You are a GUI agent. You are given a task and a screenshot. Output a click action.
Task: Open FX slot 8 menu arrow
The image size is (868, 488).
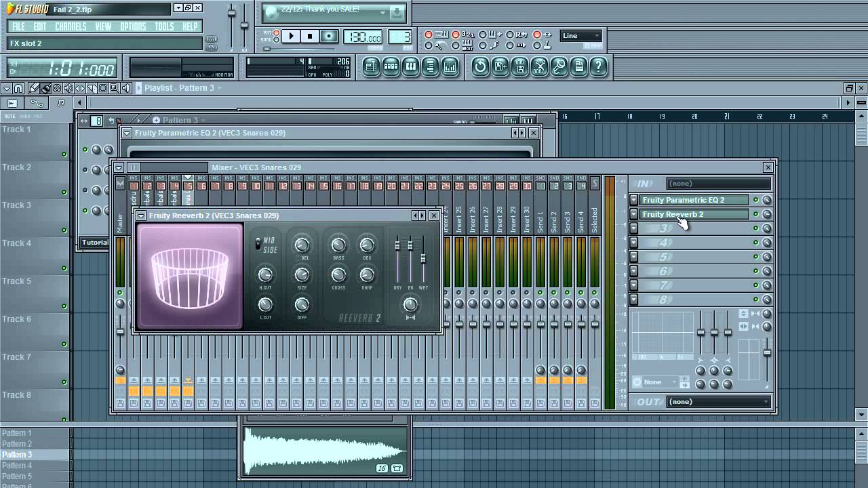tap(633, 300)
